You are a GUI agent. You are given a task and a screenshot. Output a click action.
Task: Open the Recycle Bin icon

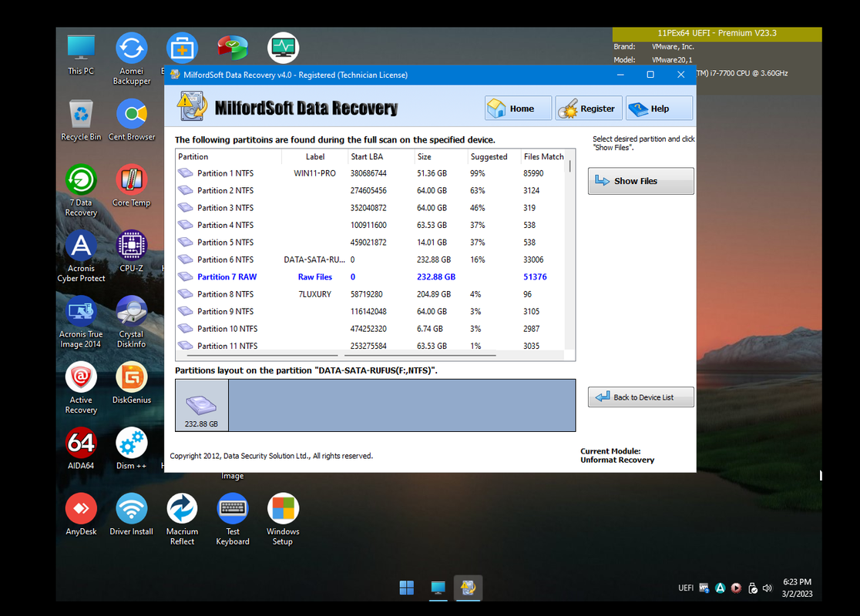click(x=81, y=121)
